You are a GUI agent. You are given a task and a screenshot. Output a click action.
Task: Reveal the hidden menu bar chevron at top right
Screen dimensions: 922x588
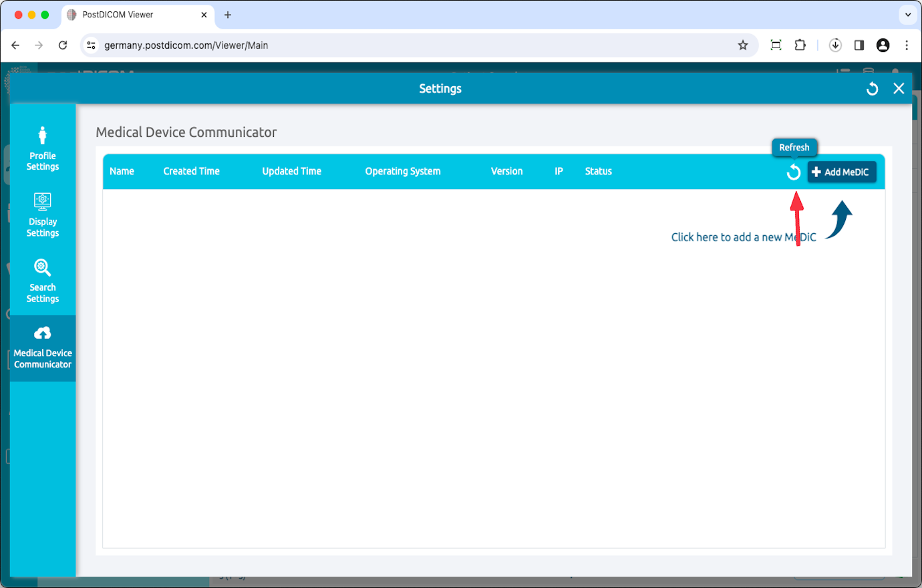907,14
